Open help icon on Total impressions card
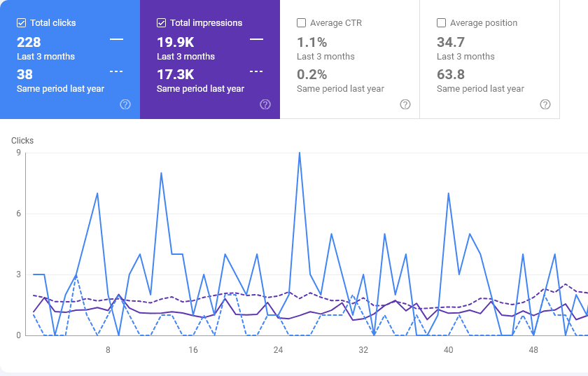The image size is (588, 376). point(265,104)
